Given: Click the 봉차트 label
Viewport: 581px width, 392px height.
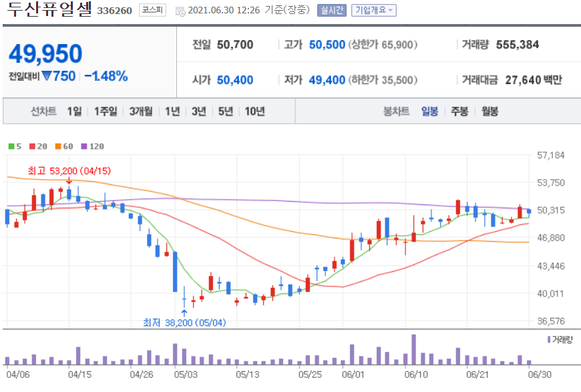Looking at the screenshot, I should click(x=396, y=111).
